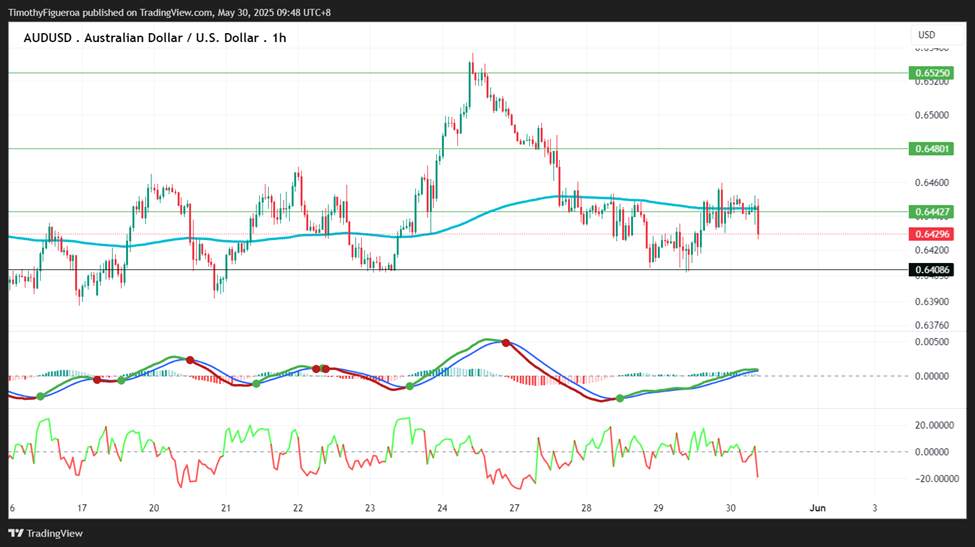The width and height of the screenshot is (975, 547).
Task: Click the date label 24 on time axis
Action: coord(442,508)
